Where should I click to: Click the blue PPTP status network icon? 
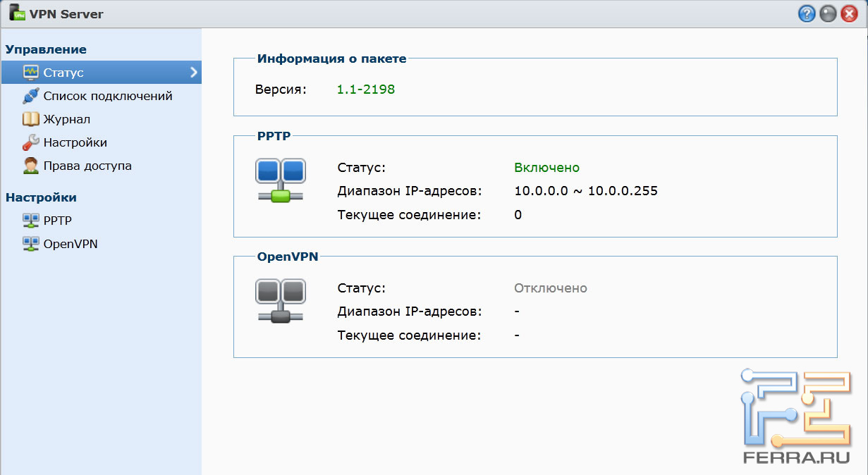(x=280, y=180)
